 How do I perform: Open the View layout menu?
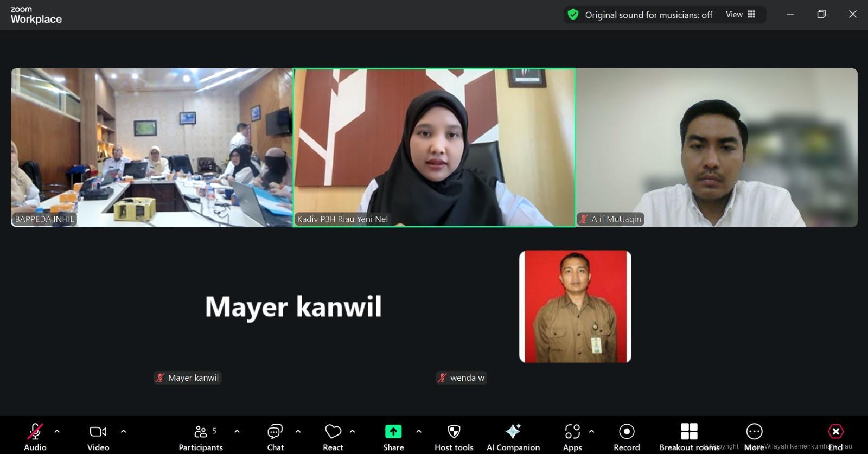(741, 15)
